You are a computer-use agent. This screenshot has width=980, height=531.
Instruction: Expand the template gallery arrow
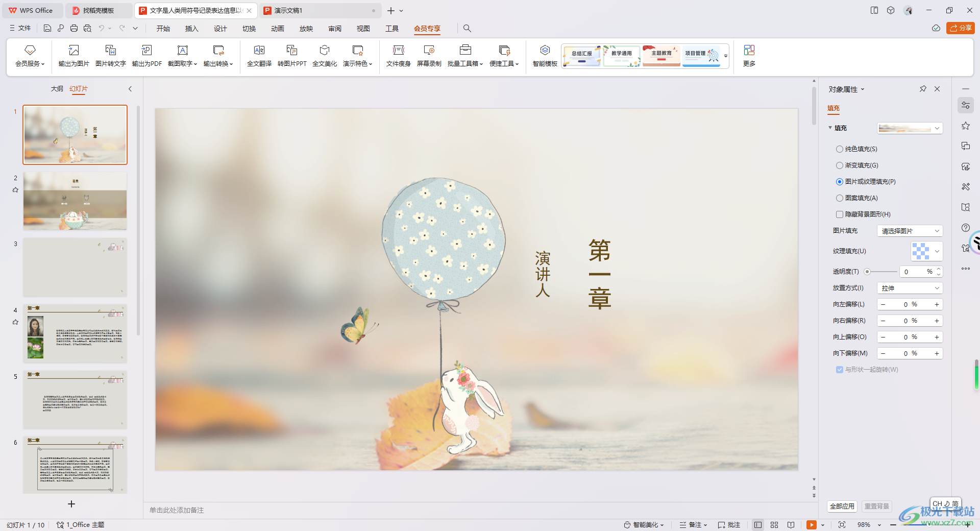725,56
